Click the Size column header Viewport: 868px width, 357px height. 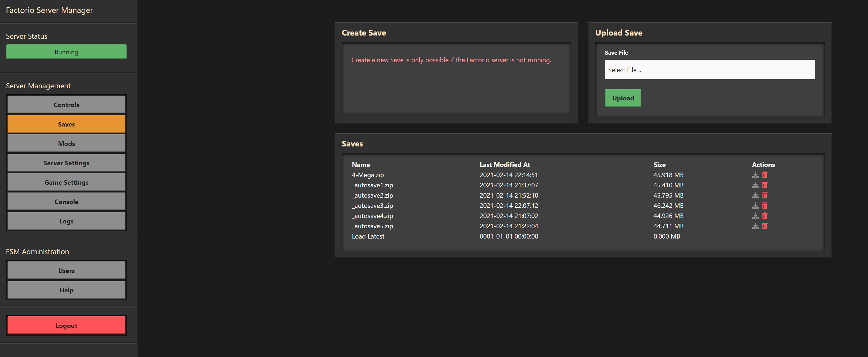[x=659, y=165]
